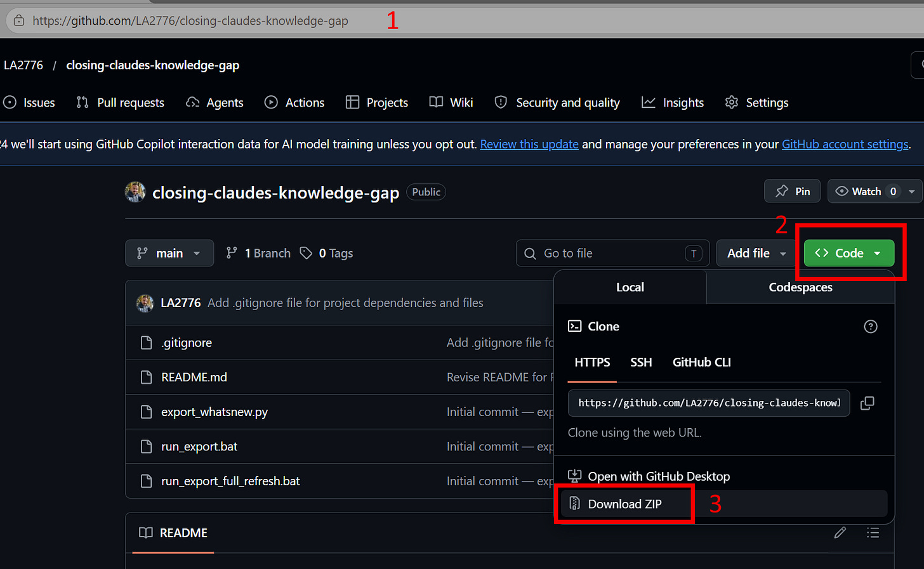Open the Issues tab
This screenshot has height=569, width=924.
(29, 103)
